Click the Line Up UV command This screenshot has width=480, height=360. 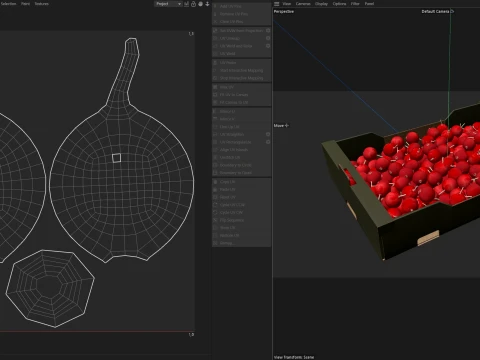(241, 127)
